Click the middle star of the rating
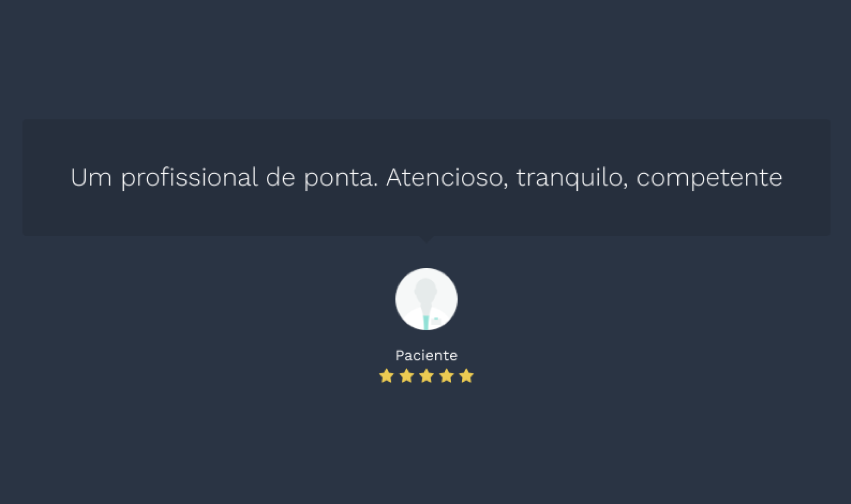Viewport: 851px width, 504px height. coord(426,376)
